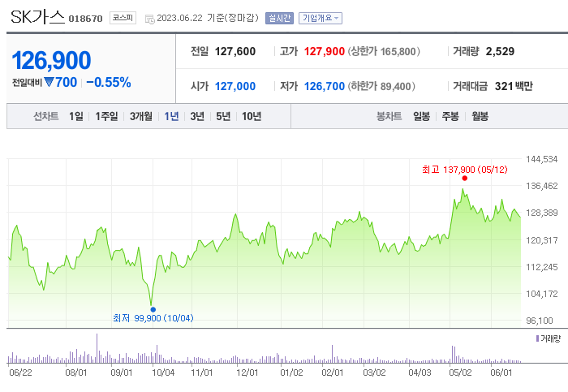This screenshot has width=568, height=392.
Task: Click the 저가 value 126,700
Action: (325, 86)
